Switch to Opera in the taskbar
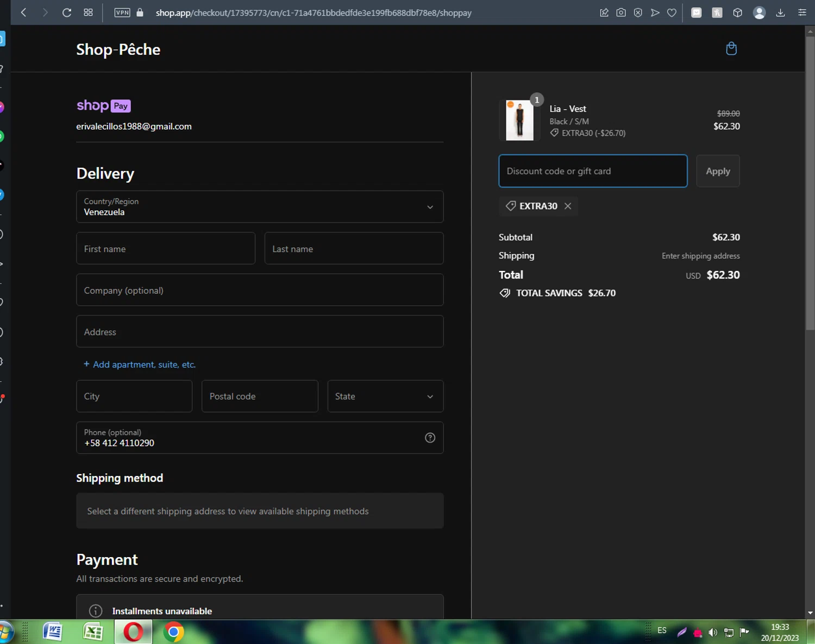 133,632
